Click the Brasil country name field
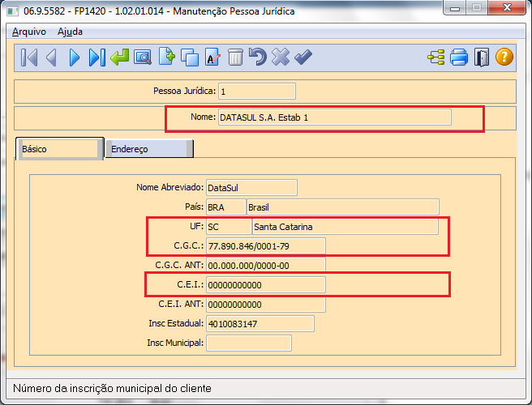This screenshot has width=532, height=405. [x=343, y=207]
